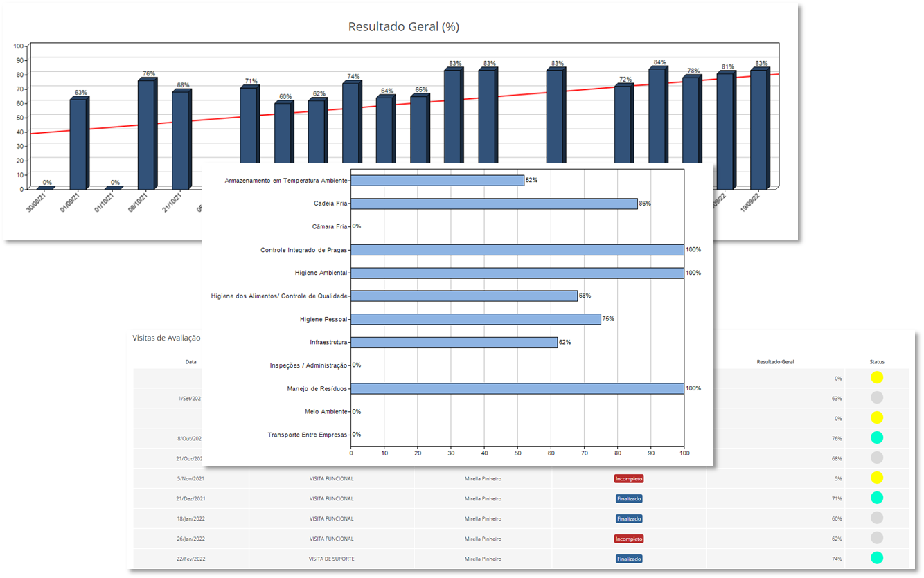Sort by the Data column header
924x578 pixels.
[x=190, y=361]
